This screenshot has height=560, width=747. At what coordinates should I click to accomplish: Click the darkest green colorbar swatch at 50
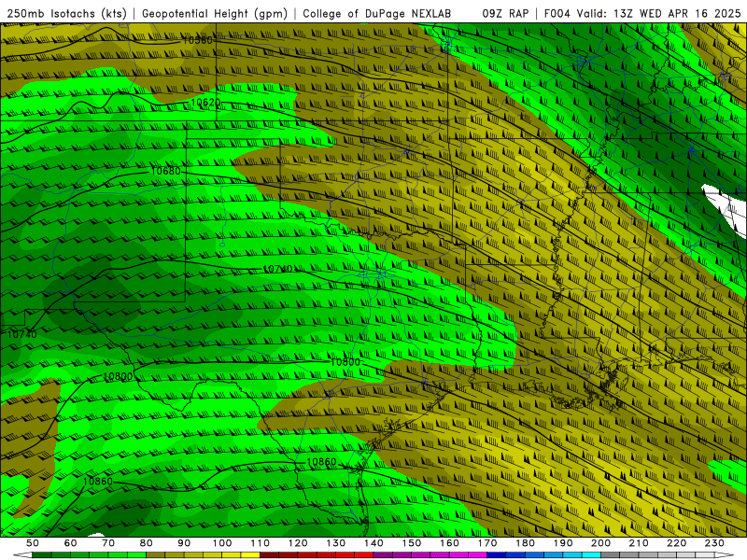pos(42,555)
